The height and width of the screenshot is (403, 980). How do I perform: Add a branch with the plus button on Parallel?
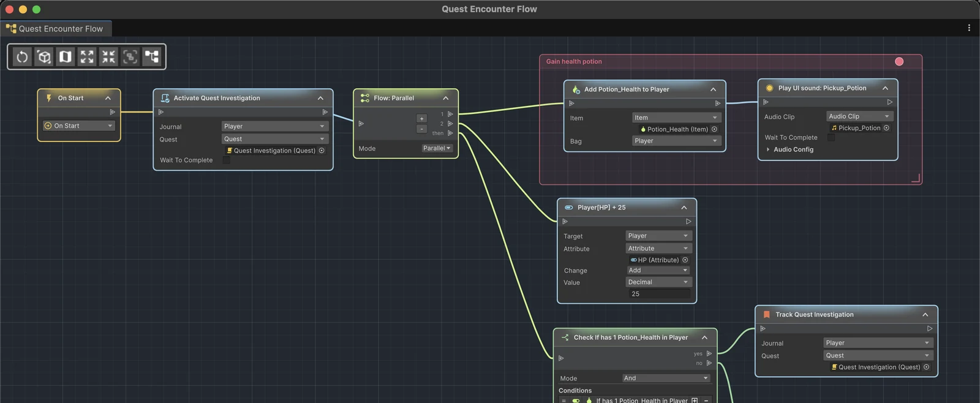pos(421,119)
